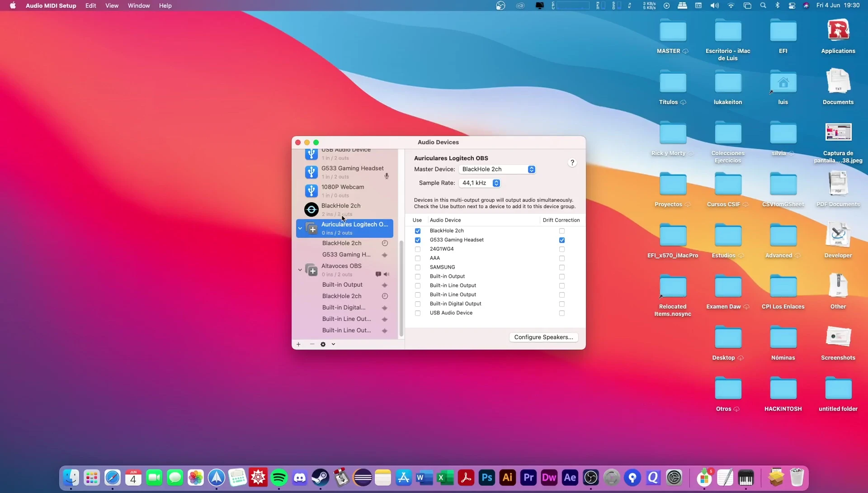Open Control Center in the menu bar
The image size is (868, 493).
click(x=792, y=5)
